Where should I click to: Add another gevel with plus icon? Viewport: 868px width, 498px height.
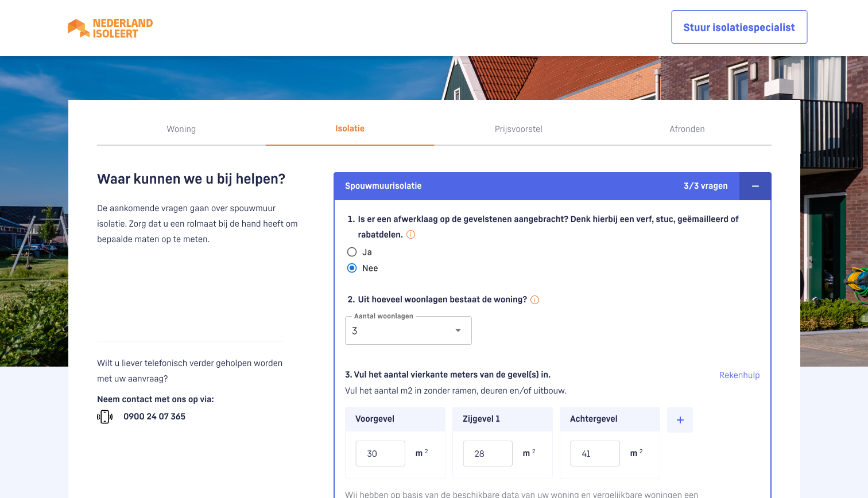[680, 420]
